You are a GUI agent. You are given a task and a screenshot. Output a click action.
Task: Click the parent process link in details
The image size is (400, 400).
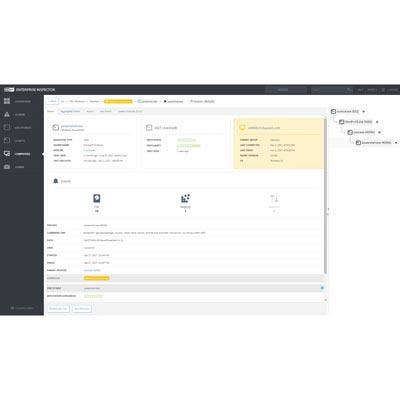pyautogui.click(x=92, y=270)
